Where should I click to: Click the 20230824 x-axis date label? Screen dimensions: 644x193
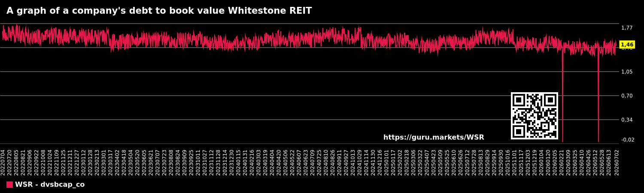[x=178, y=162]
